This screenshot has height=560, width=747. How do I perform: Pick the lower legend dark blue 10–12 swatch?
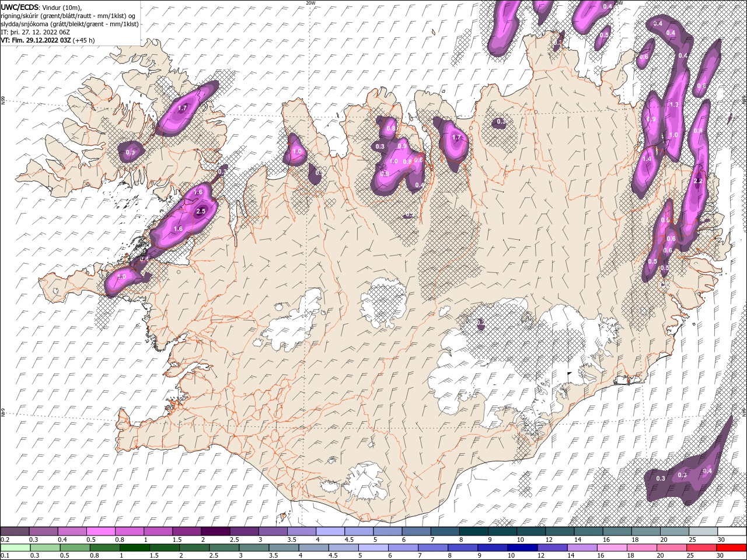[522, 548]
